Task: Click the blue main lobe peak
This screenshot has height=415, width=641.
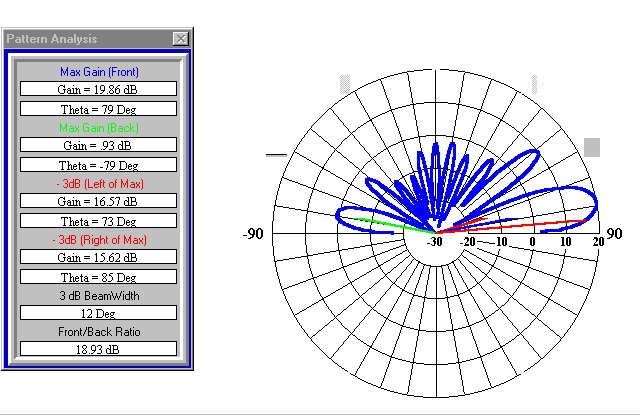Action: coord(595,203)
